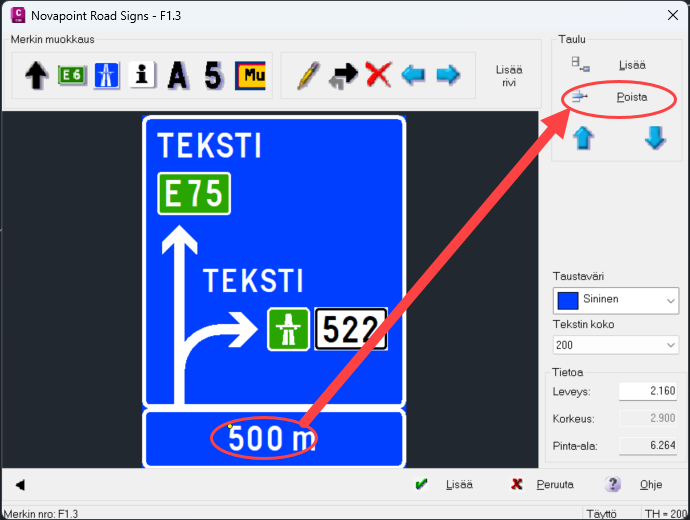Move element left with blue arrow
Screen dimensions: 690x520
coord(413,74)
